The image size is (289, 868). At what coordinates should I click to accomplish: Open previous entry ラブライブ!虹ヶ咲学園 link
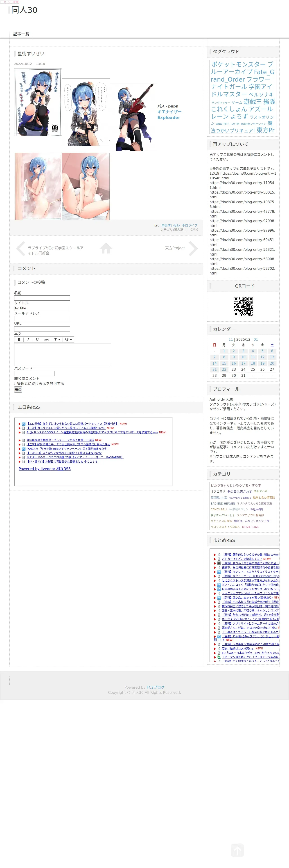[x=56, y=250]
